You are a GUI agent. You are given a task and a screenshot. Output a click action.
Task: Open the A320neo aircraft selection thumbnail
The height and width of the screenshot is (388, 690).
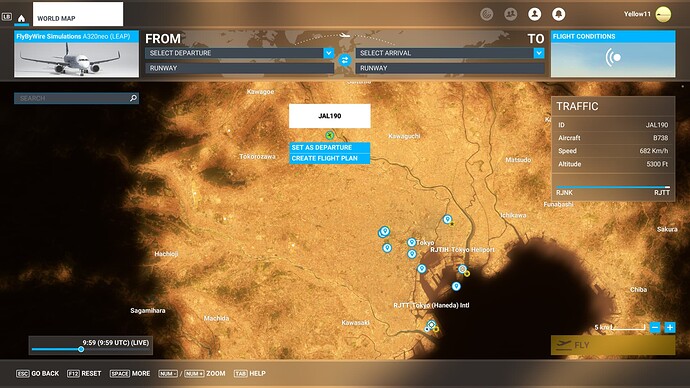click(76, 54)
